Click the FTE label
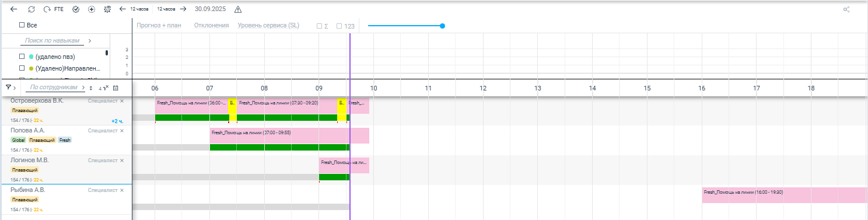This screenshot has height=220, width=868. [x=59, y=9]
